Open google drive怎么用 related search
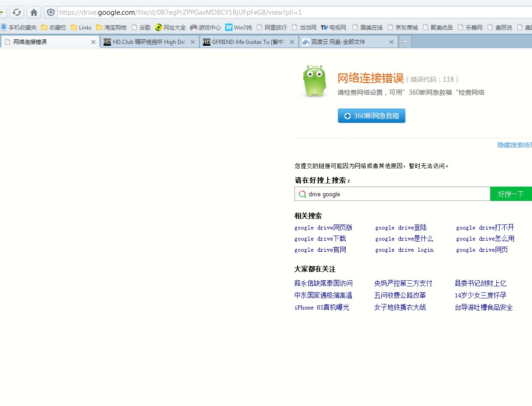The height and width of the screenshot is (406, 532). 485,239
